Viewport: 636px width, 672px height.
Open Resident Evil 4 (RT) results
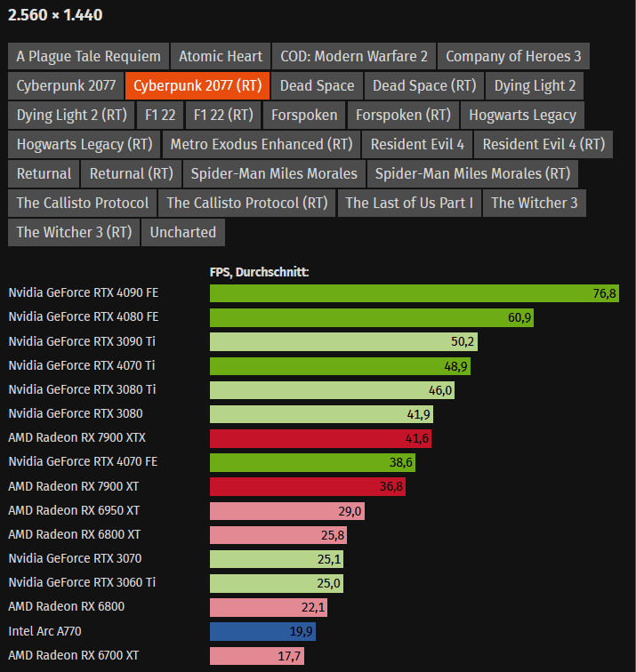(x=543, y=144)
